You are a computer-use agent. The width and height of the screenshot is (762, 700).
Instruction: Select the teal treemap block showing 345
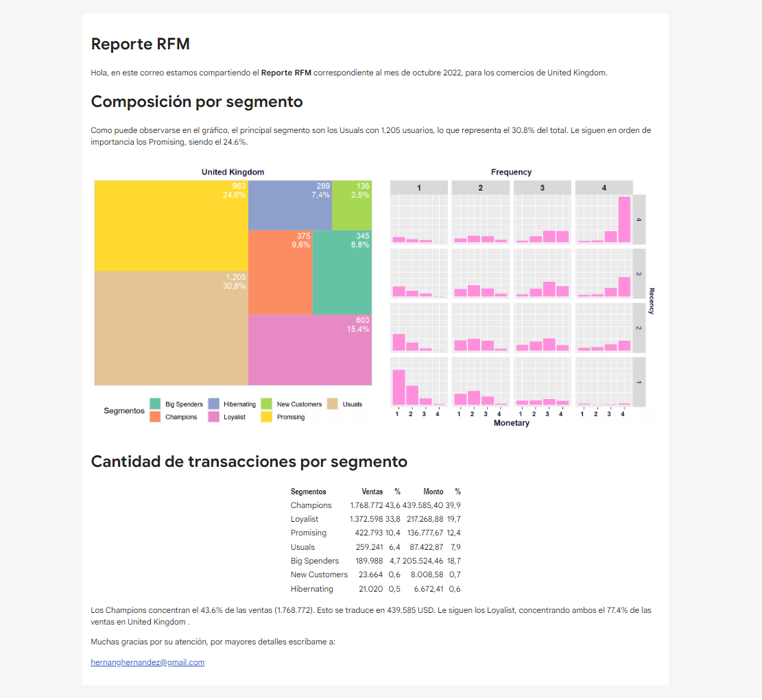[x=342, y=272]
